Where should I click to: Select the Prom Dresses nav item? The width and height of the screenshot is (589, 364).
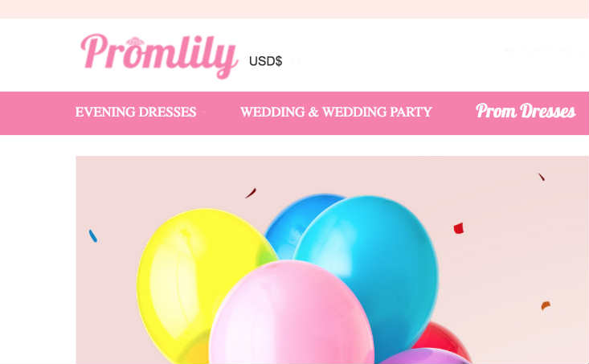526,111
